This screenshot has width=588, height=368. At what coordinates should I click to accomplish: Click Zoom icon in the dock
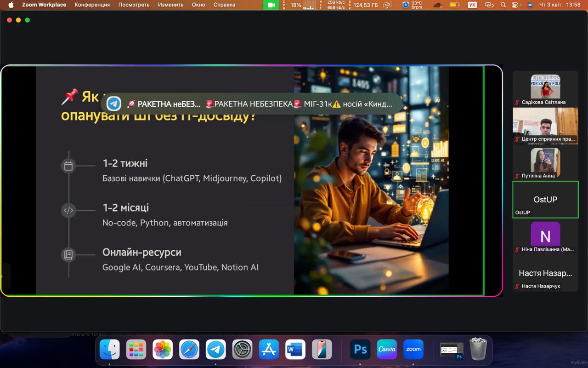pyautogui.click(x=413, y=350)
